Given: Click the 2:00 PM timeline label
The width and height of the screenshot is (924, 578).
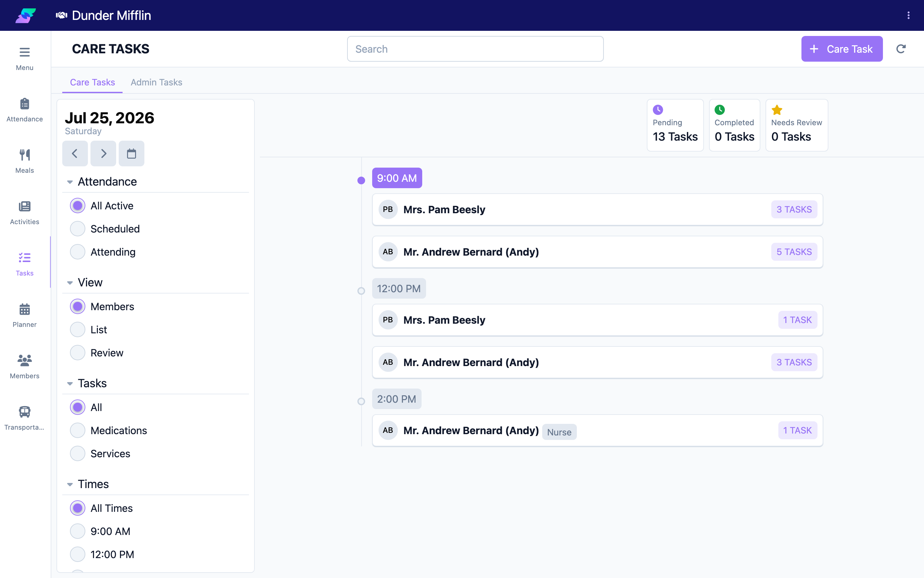Looking at the screenshot, I should (x=397, y=399).
